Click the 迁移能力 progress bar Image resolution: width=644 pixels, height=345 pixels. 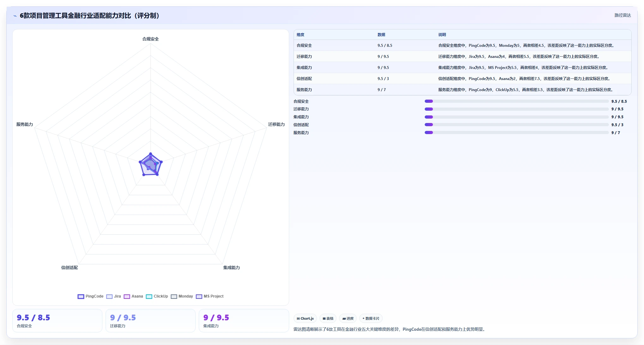point(516,109)
